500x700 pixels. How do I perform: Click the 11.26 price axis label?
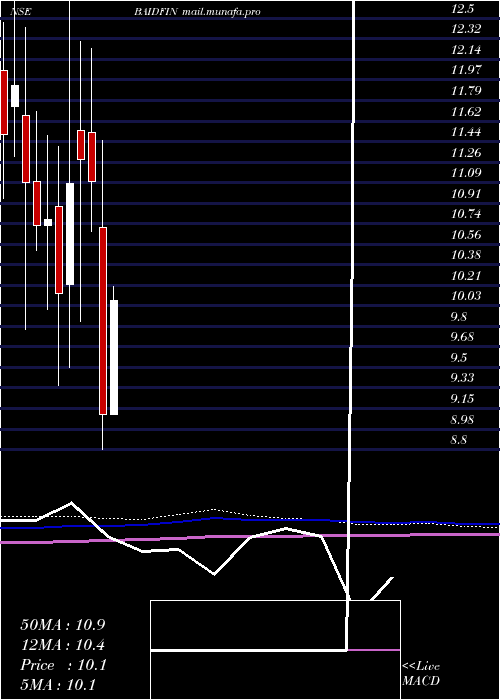[x=466, y=153]
